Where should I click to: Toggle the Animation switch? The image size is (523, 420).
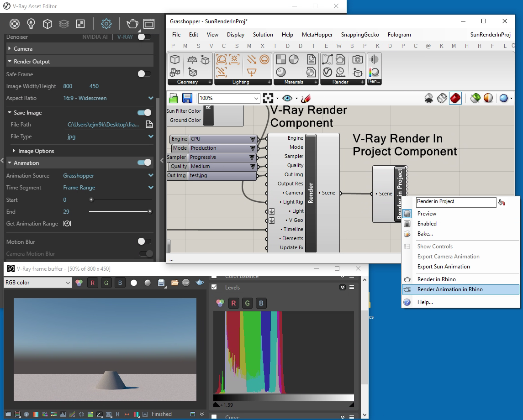tap(144, 163)
